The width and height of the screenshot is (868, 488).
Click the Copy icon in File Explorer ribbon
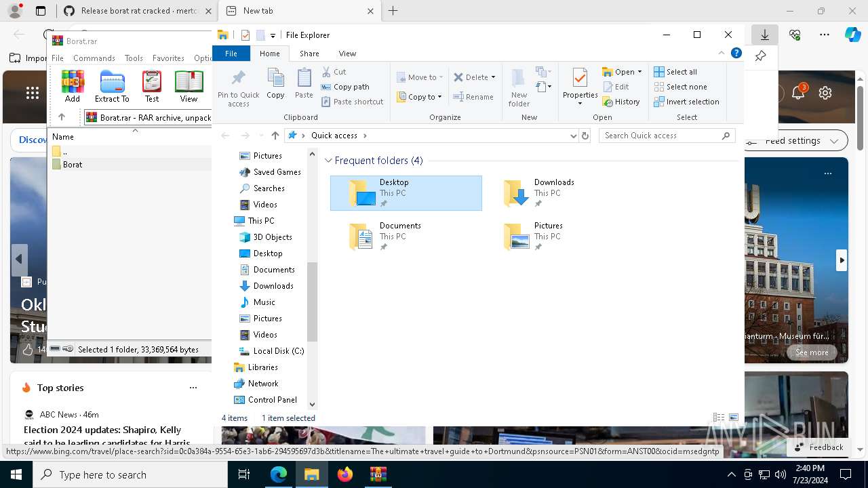pyautogui.click(x=275, y=84)
